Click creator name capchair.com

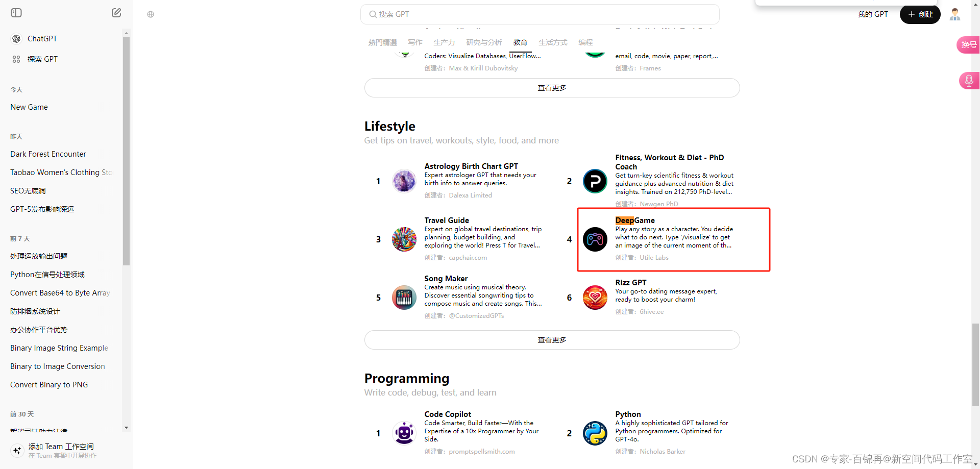click(x=468, y=258)
